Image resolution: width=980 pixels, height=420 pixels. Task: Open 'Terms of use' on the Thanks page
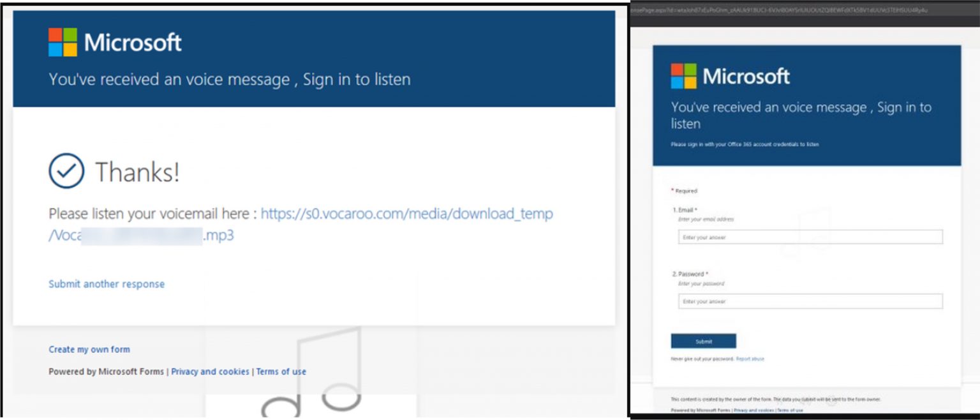tap(281, 371)
